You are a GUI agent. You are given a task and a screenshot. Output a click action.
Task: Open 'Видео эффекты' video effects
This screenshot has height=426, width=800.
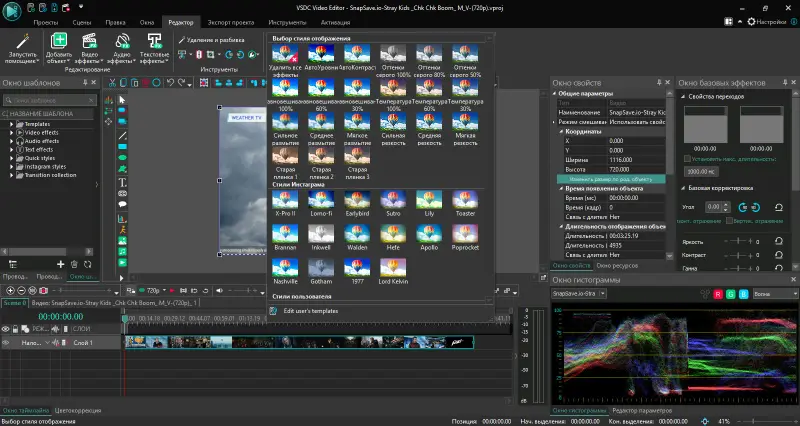[x=89, y=48]
